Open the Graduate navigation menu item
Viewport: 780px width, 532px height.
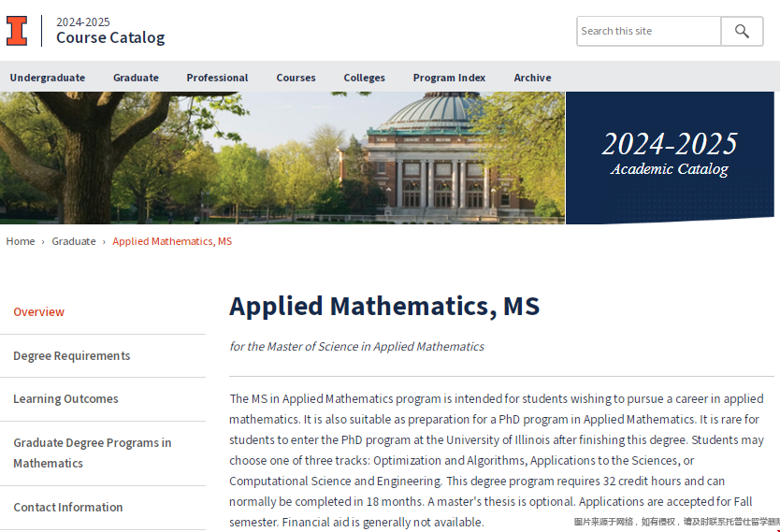(x=136, y=78)
